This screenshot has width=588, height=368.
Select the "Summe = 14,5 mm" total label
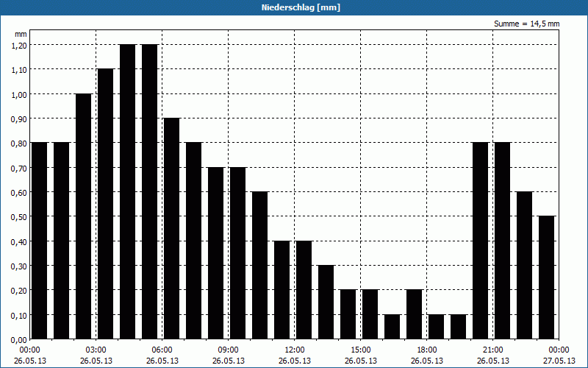coord(526,24)
